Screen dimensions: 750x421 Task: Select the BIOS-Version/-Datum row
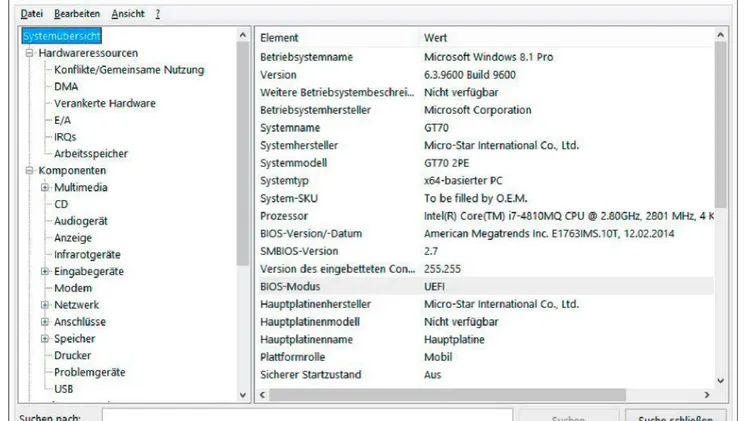click(x=485, y=233)
